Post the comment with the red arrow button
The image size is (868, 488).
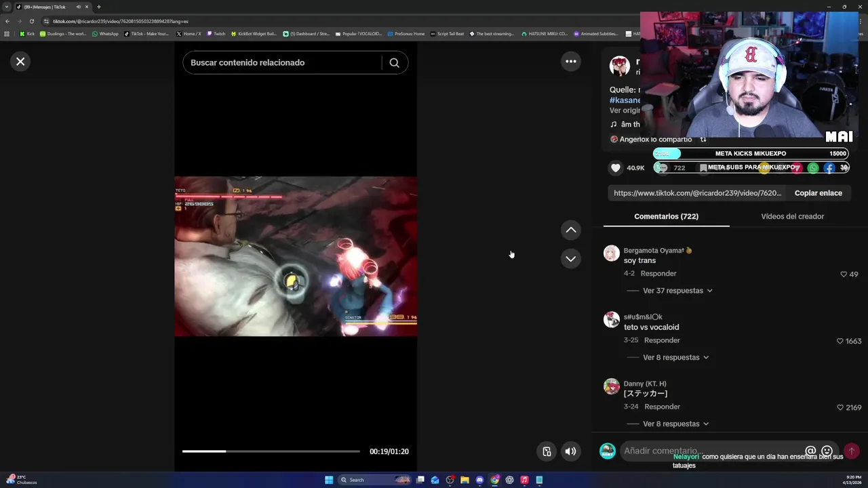[852, 451]
